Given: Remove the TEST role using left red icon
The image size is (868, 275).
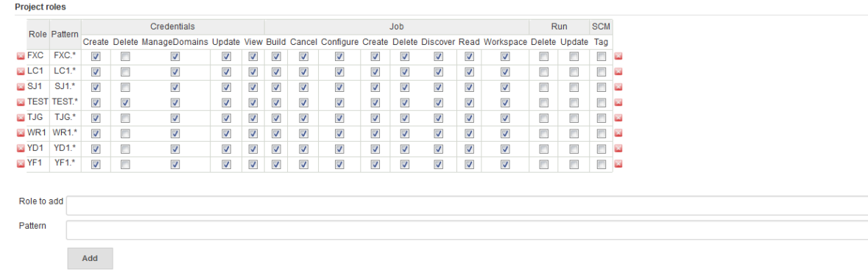Looking at the screenshot, I should 21,102.
